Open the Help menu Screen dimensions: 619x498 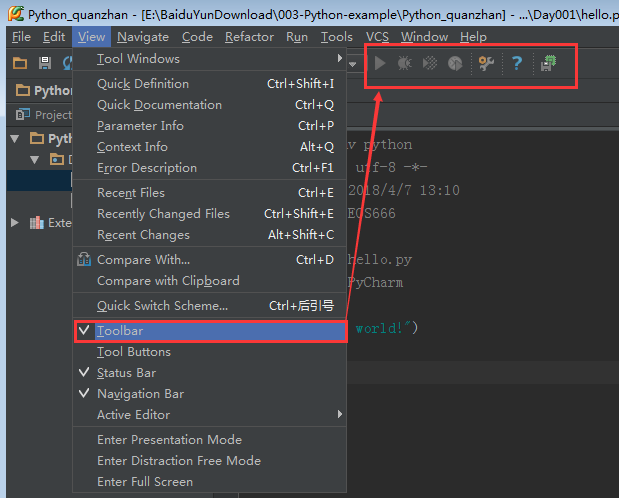coord(473,37)
